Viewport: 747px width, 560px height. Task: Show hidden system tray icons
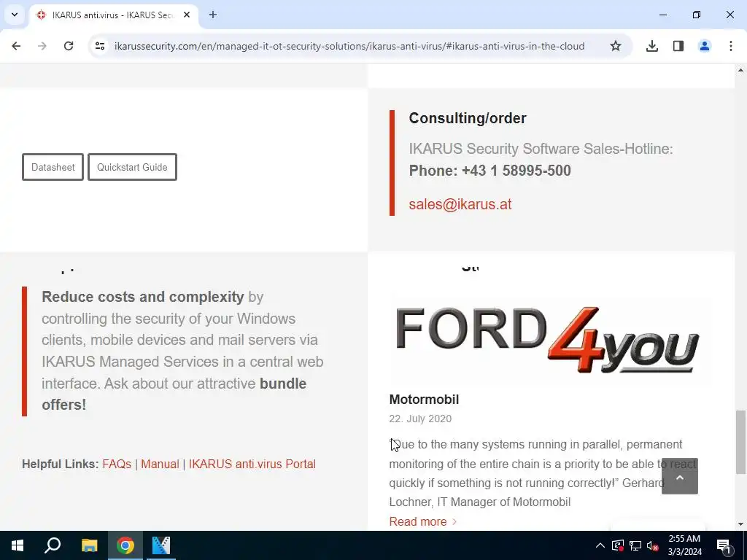click(x=600, y=545)
